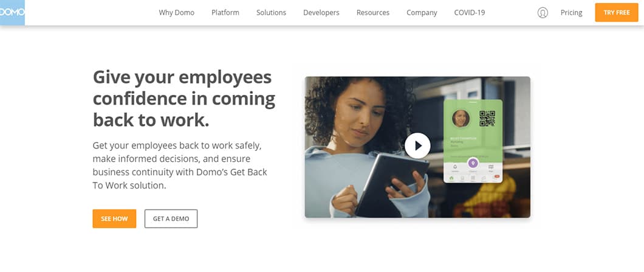Click the QR code on the badge card

tap(487, 119)
